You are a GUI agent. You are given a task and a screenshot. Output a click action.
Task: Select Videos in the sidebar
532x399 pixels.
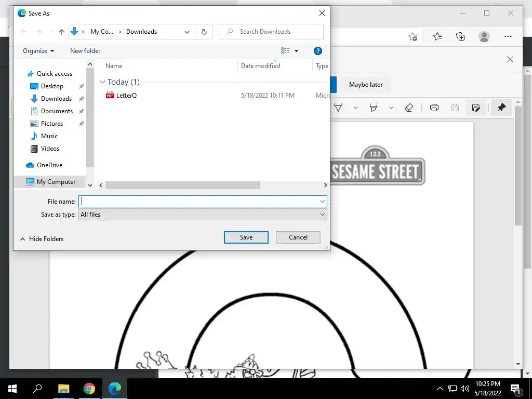tap(50, 149)
